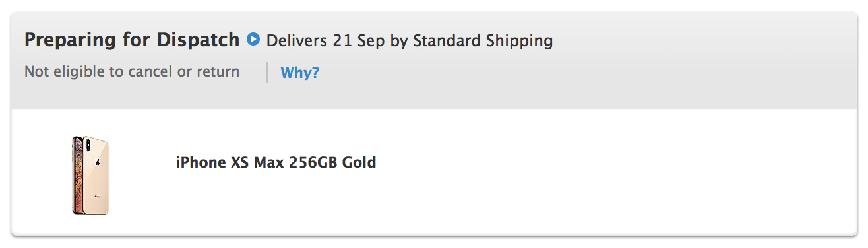Click the Not eligible to cancel or return notice
The width and height of the screenshot is (868, 248).
(x=132, y=71)
